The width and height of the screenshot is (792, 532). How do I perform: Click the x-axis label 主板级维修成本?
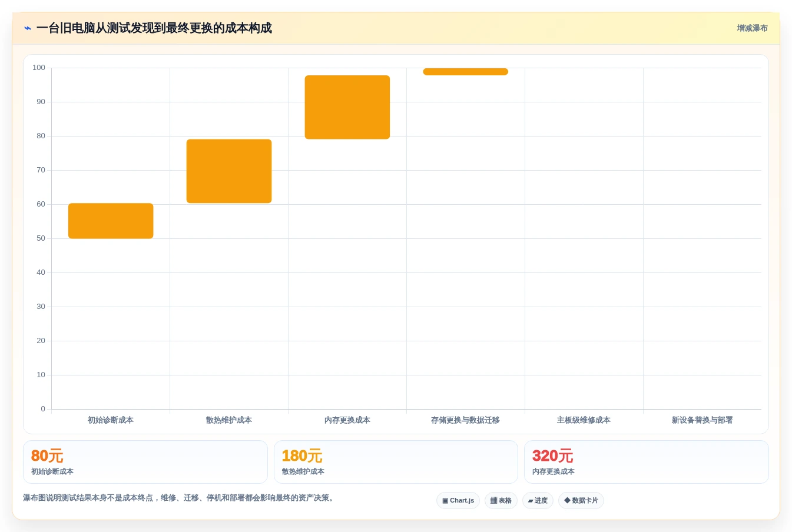pos(584,420)
